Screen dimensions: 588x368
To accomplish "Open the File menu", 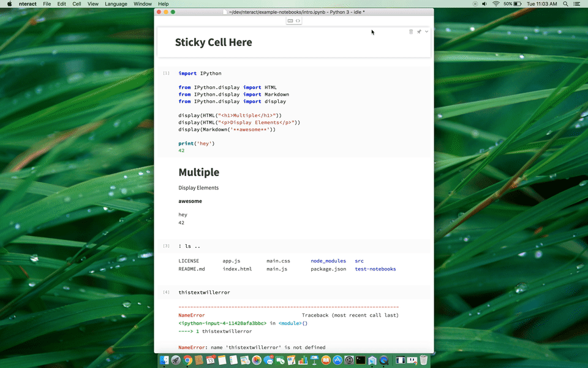I will pyautogui.click(x=47, y=4).
